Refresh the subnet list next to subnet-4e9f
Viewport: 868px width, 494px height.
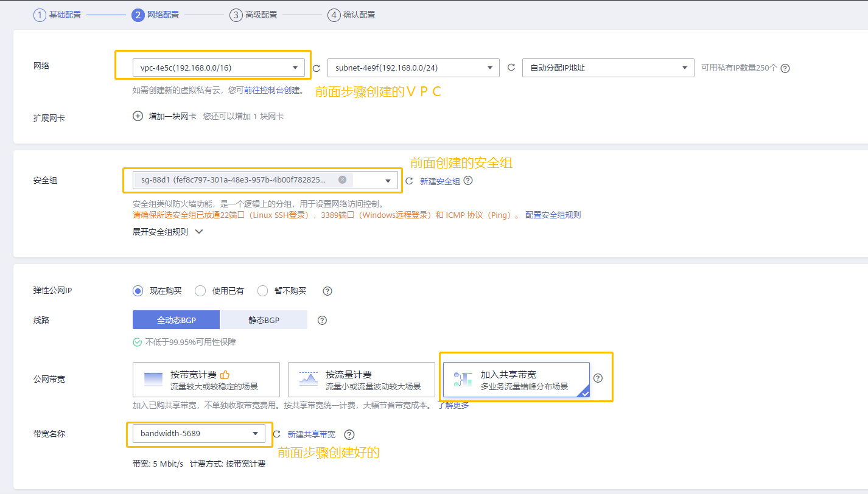(511, 68)
